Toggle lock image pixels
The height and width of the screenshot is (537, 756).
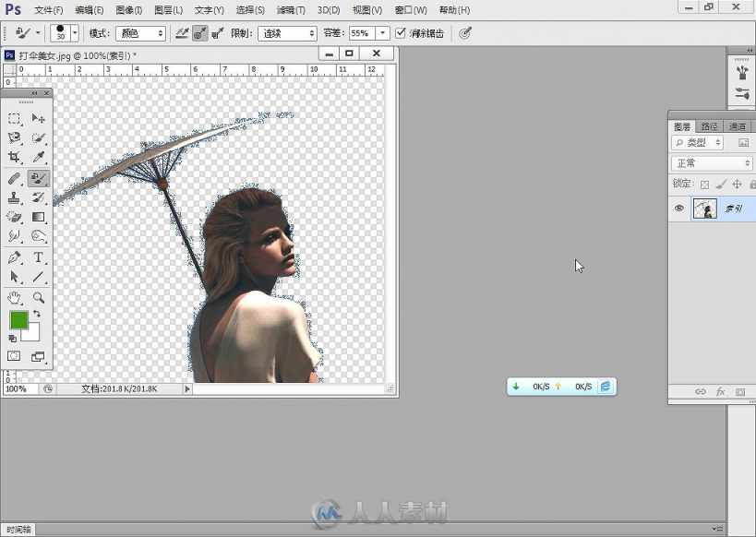pos(721,184)
